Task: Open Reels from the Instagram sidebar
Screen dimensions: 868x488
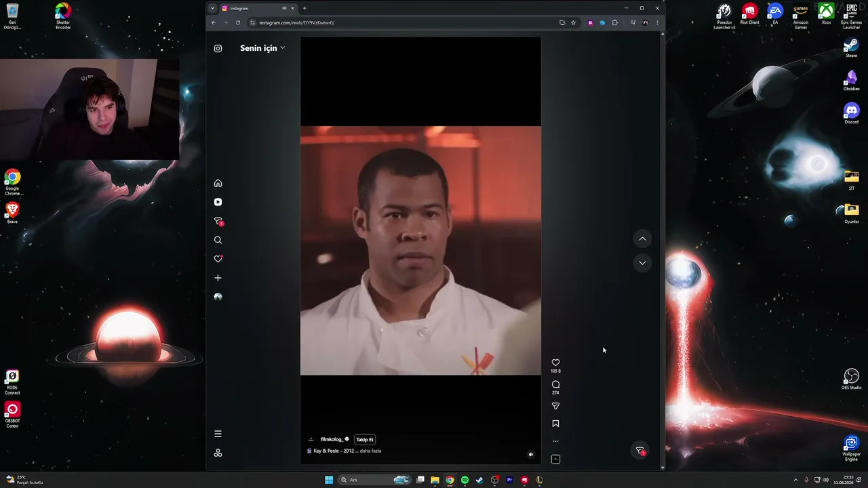Action: tap(218, 202)
